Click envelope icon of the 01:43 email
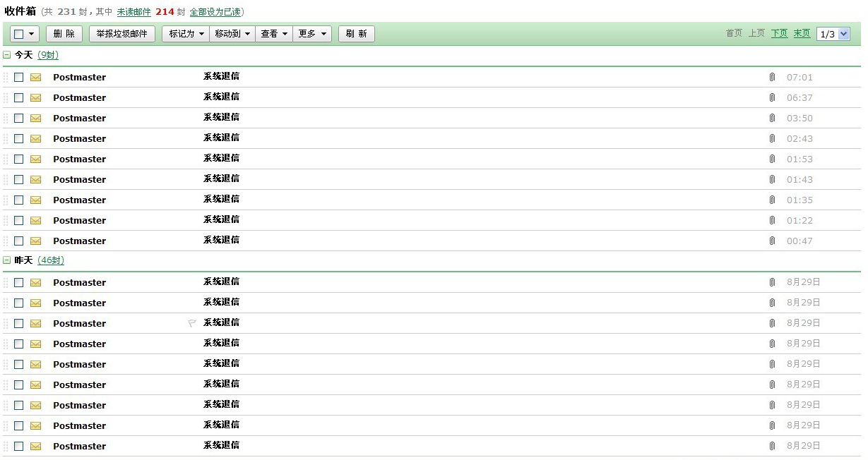The height and width of the screenshot is (460, 868). click(35, 180)
